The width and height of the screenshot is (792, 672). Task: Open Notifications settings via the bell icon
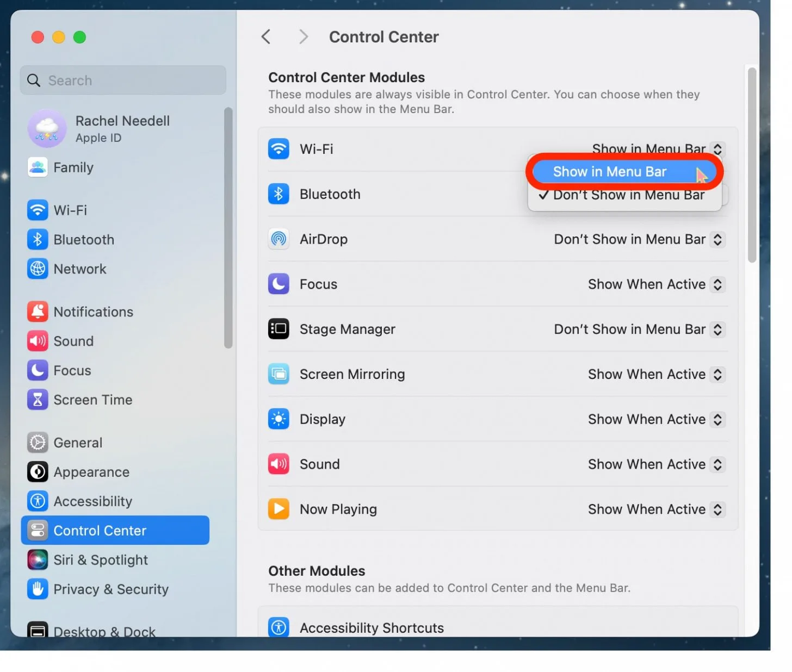click(37, 312)
